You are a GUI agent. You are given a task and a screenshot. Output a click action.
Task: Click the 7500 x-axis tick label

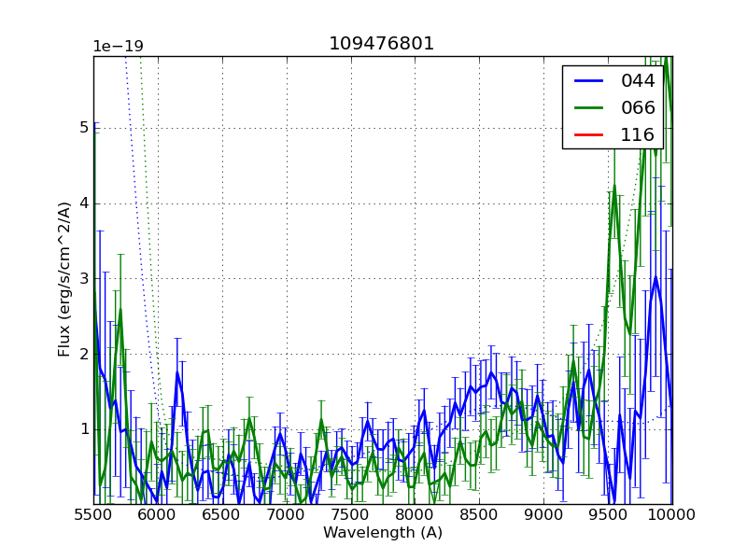point(351,515)
